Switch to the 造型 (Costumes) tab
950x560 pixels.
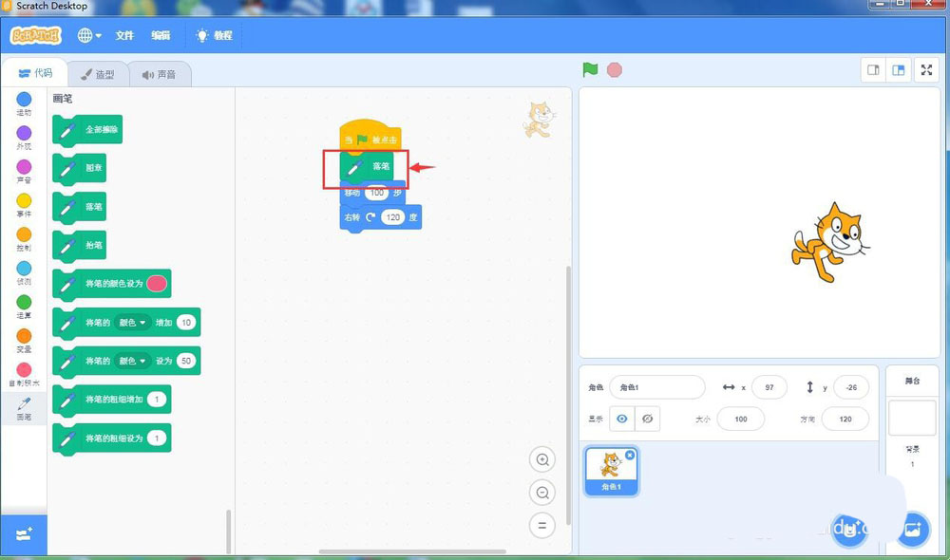[x=99, y=73]
